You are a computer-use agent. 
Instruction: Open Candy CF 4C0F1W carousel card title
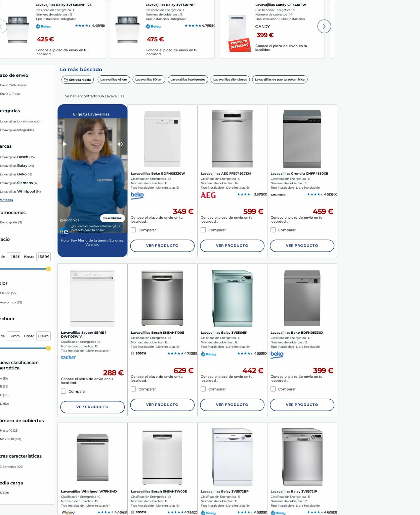[281, 5]
